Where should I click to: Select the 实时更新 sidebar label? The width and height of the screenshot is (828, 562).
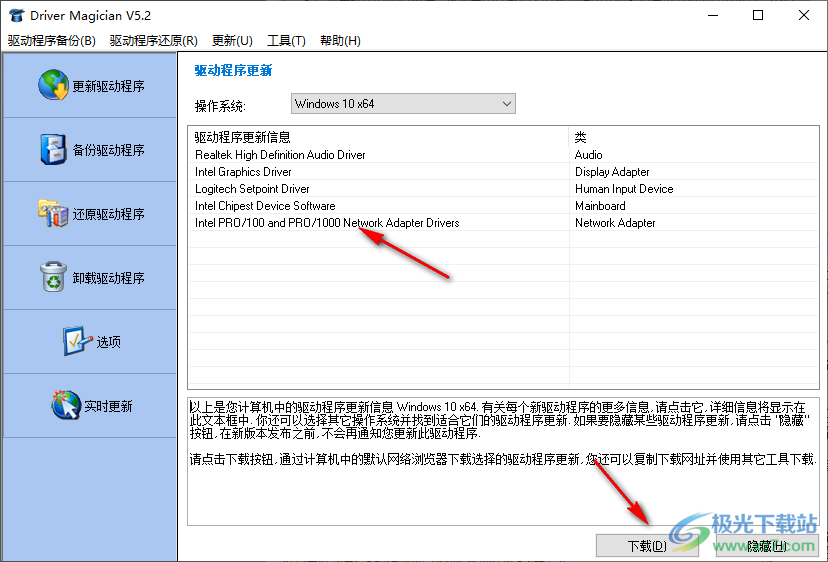point(108,406)
